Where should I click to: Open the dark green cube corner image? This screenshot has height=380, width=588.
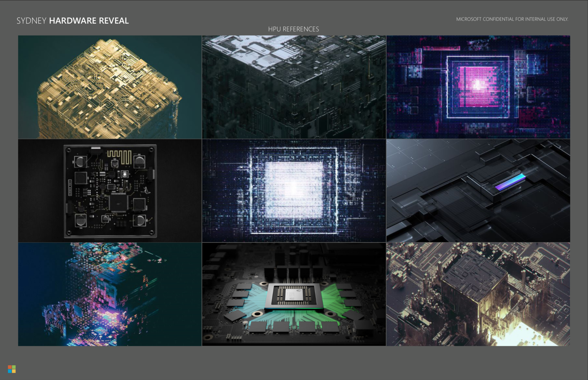[x=294, y=87]
